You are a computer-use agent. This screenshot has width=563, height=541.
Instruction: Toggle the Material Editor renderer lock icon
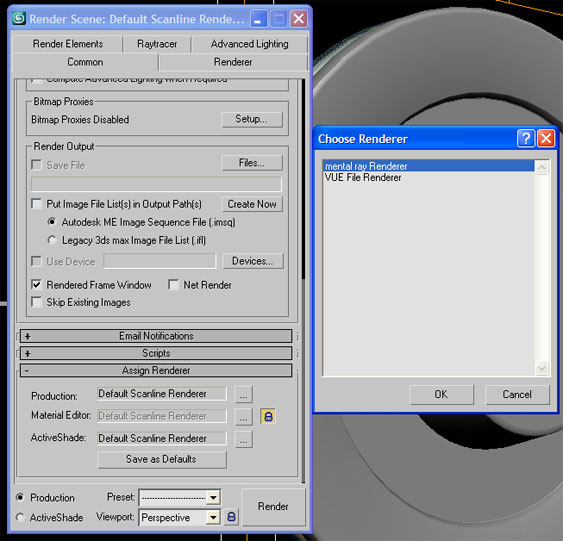click(x=268, y=416)
